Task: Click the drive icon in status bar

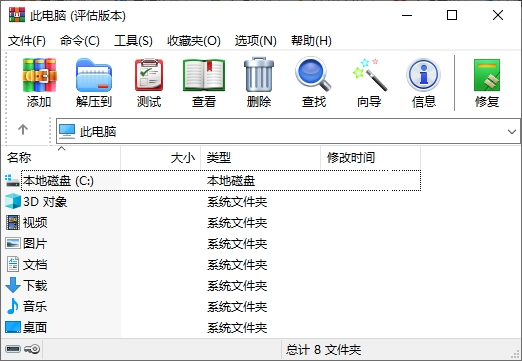Action: pos(13,349)
